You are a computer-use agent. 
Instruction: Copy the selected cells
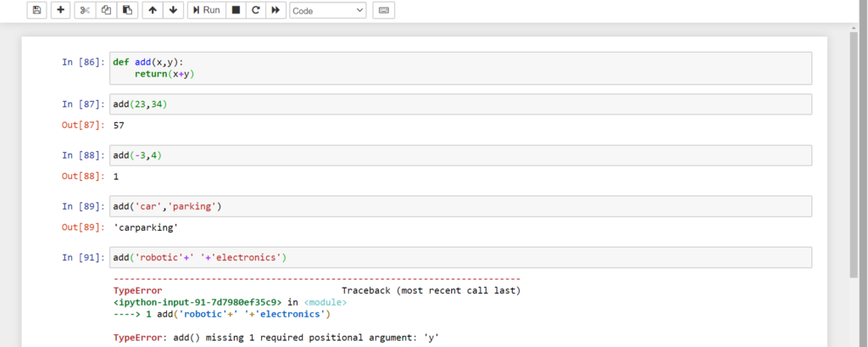click(x=106, y=10)
